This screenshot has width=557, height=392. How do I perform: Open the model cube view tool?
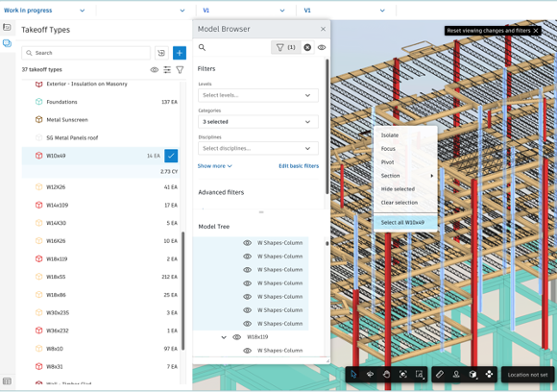point(472,375)
